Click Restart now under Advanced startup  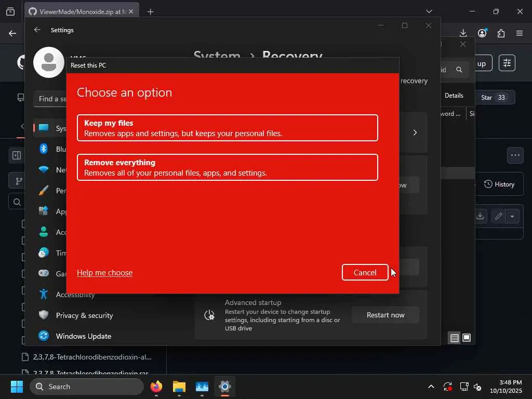tap(385, 315)
